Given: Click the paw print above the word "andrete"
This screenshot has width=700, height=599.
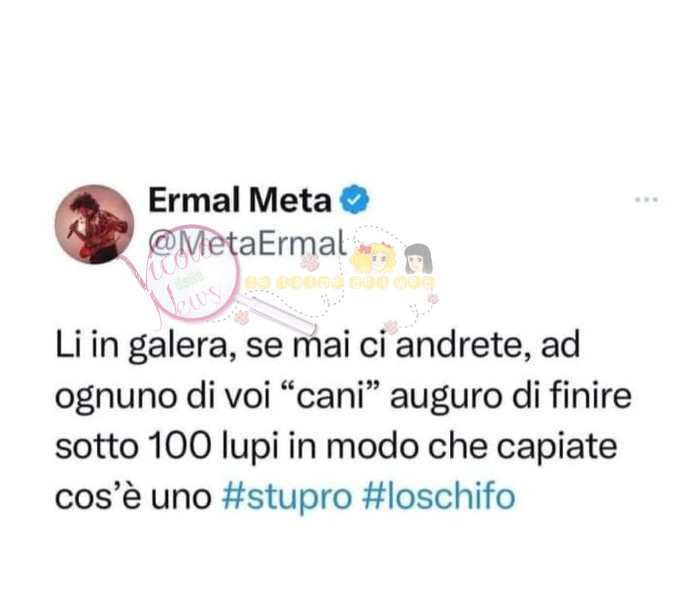Looking at the screenshot, I should (x=391, y=327).
